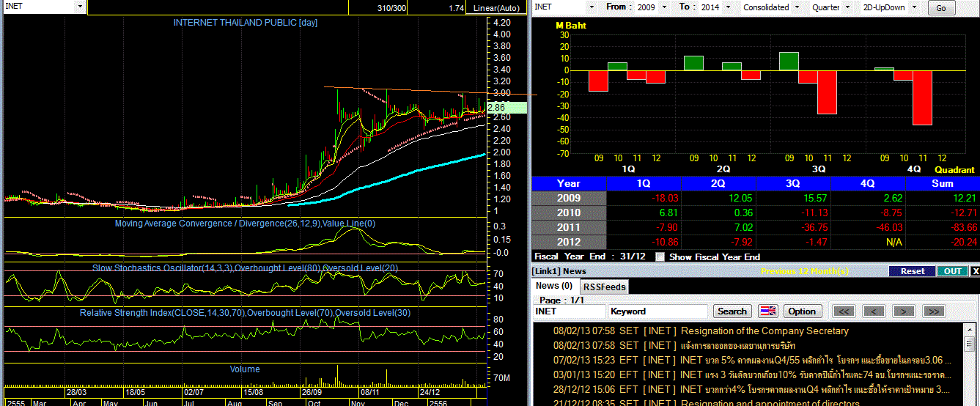Click the 2009 year row header

tap(569, 198)
